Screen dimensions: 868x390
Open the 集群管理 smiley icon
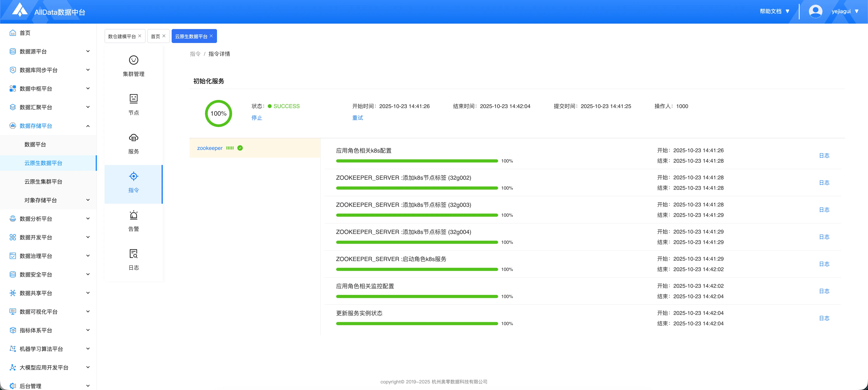click(x=133, y=60)
